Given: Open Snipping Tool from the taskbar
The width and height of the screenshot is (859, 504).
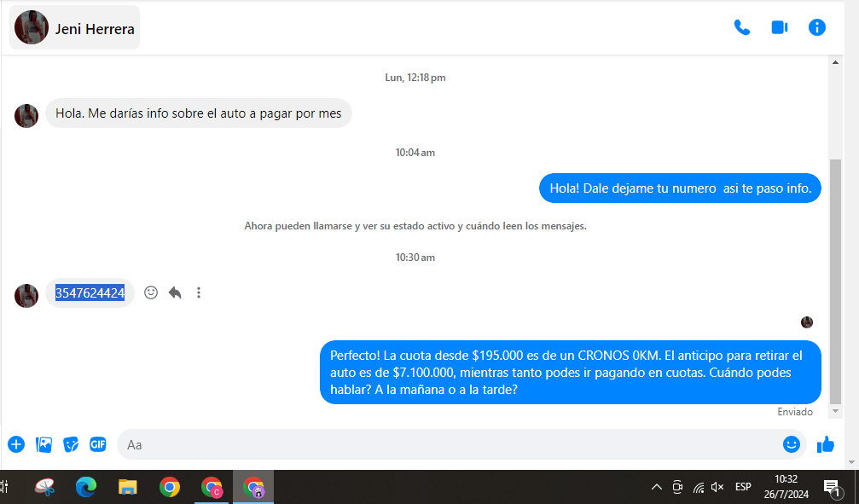Looking at the screenshot, I should point(44,487).
